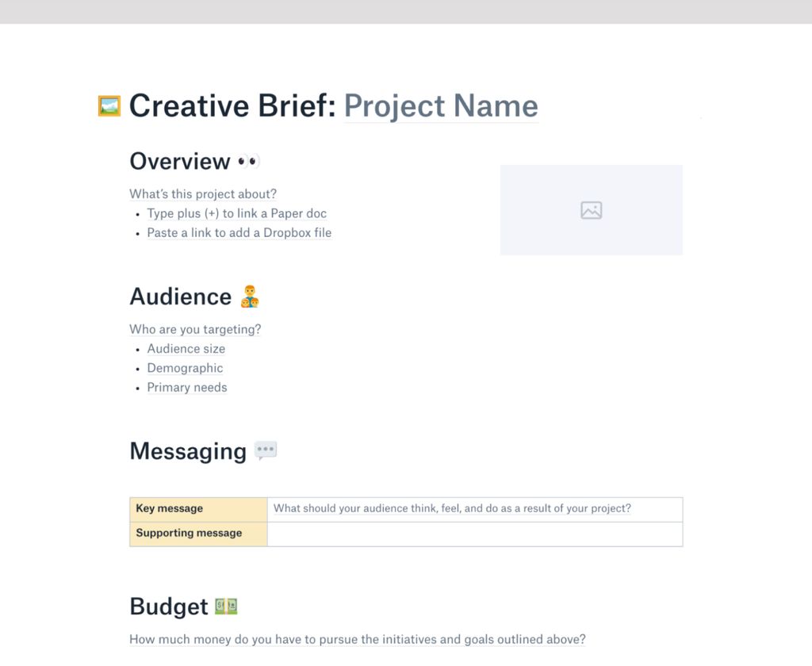The image size is (812, 666).
Task: Click "Who are you targeting?" placeholder
Action: pos(195,329)
